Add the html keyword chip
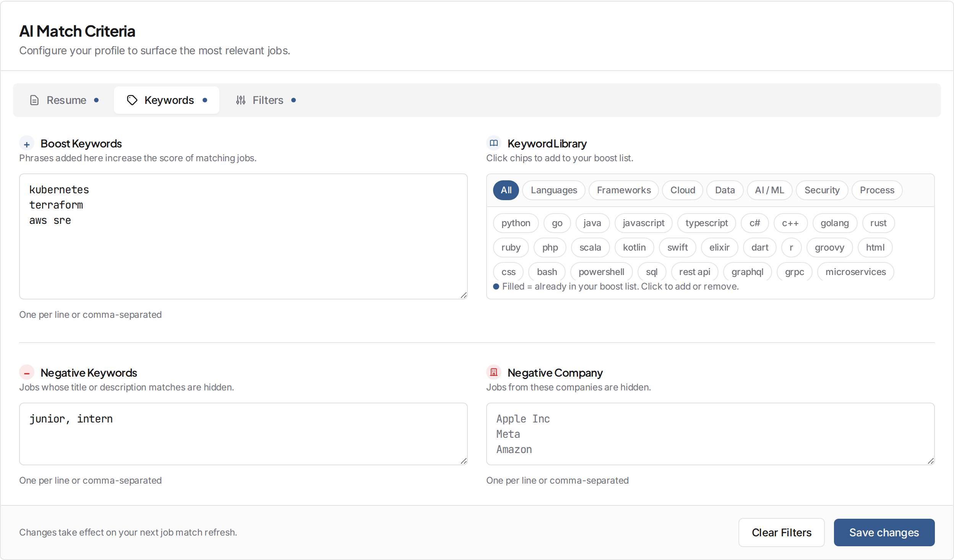Screen dimensions: 954x560 875,248
